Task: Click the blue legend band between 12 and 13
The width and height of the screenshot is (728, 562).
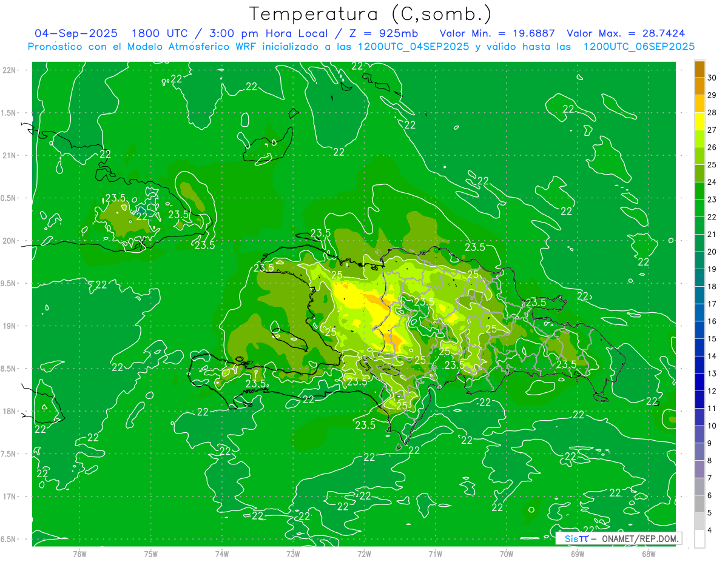Action: (699, 383)
